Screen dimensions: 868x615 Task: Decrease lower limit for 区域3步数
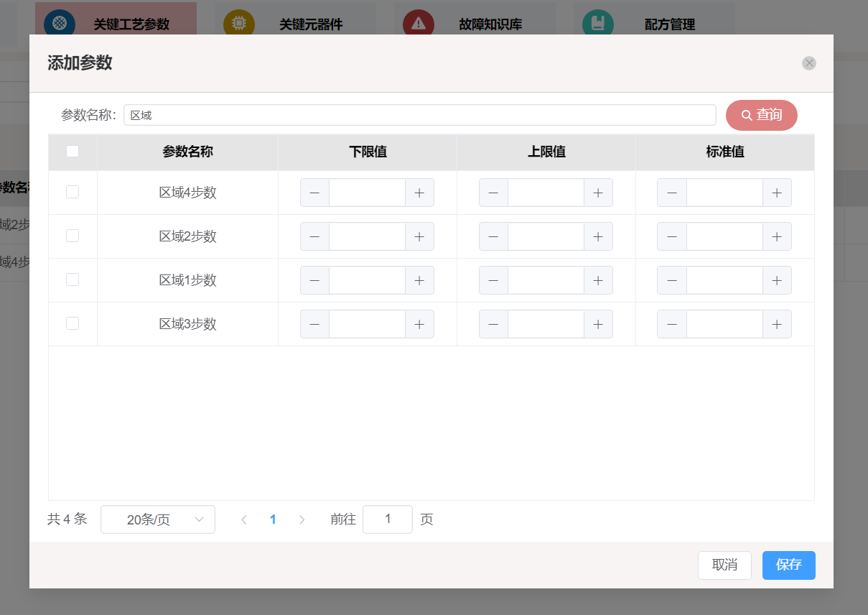(314, 324)
